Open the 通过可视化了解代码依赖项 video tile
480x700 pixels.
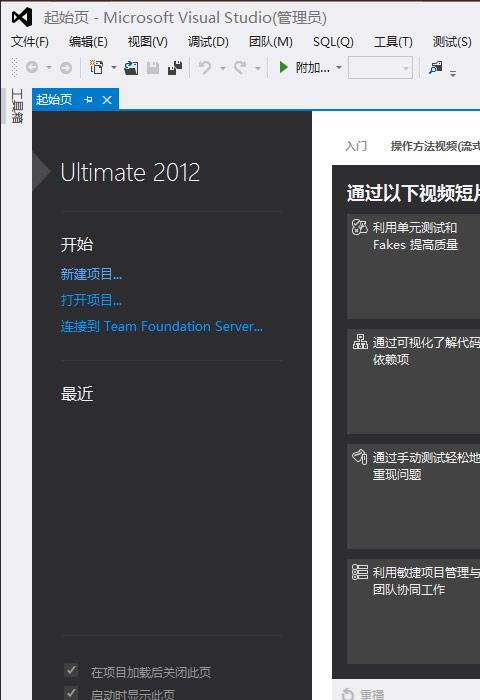pyautogui.click(x=413, y=381)
